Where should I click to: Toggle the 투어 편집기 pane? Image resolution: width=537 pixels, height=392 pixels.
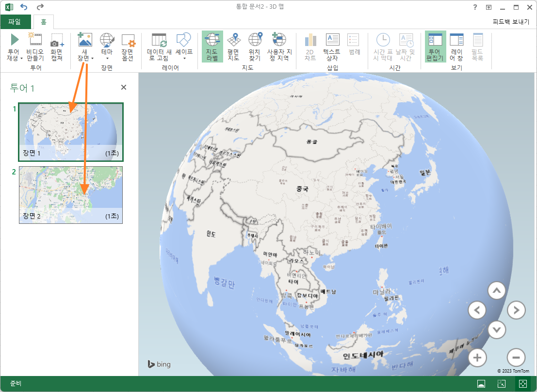coord(435,47)
